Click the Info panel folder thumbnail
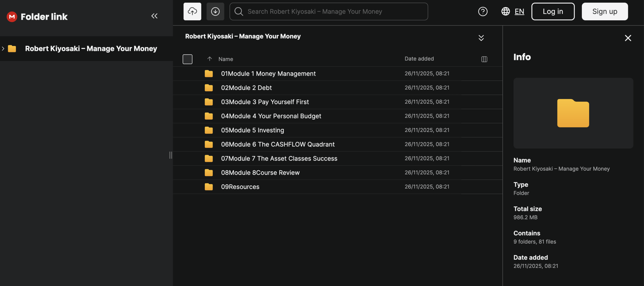Viewport: 644px width, 286px height. 573,113
